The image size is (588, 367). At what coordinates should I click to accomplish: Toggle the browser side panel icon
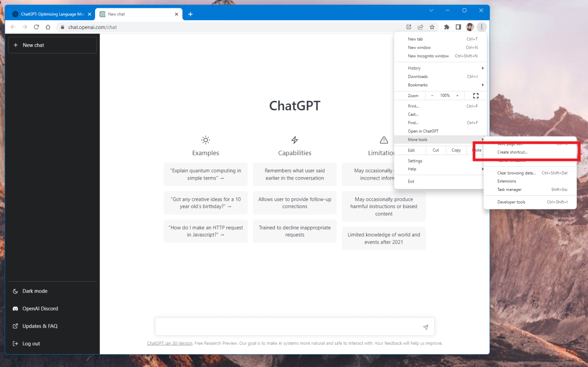(x=458, y=27)
